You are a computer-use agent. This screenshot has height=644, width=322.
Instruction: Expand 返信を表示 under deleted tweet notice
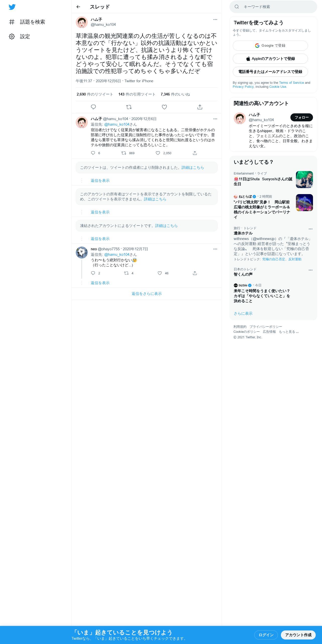coord(100,181)
